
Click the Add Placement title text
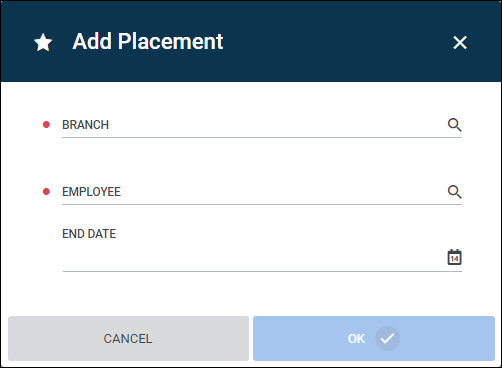point(148,42)
